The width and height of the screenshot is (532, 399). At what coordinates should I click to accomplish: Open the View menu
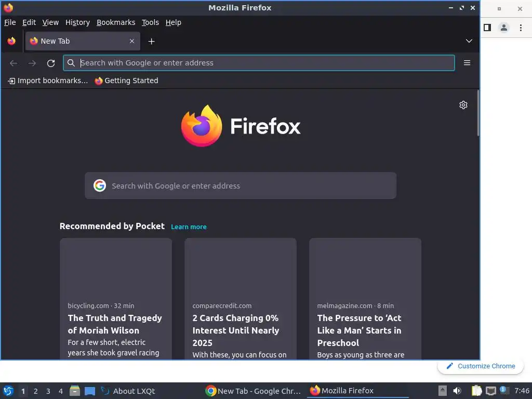50,22
